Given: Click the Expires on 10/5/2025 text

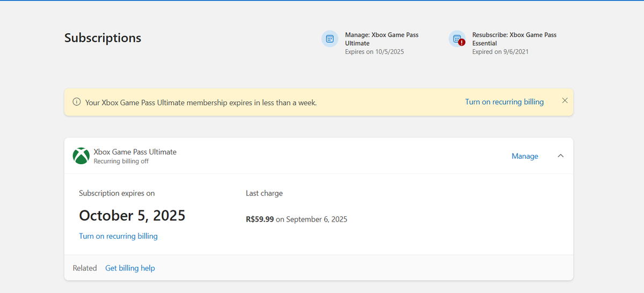Looking at the screenshot, I should (x=374, y=52).
